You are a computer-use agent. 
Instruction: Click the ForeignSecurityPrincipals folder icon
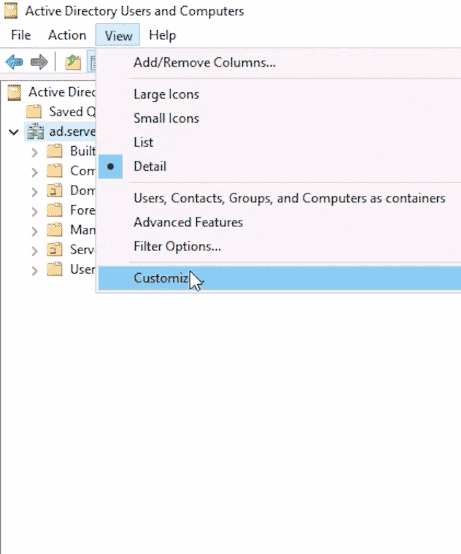(55, 211)
